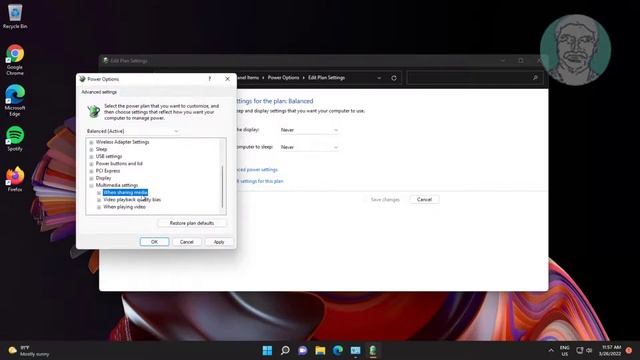
Task: Click Cancel in Edit Plan Settings window
Action: click(424, 200)
